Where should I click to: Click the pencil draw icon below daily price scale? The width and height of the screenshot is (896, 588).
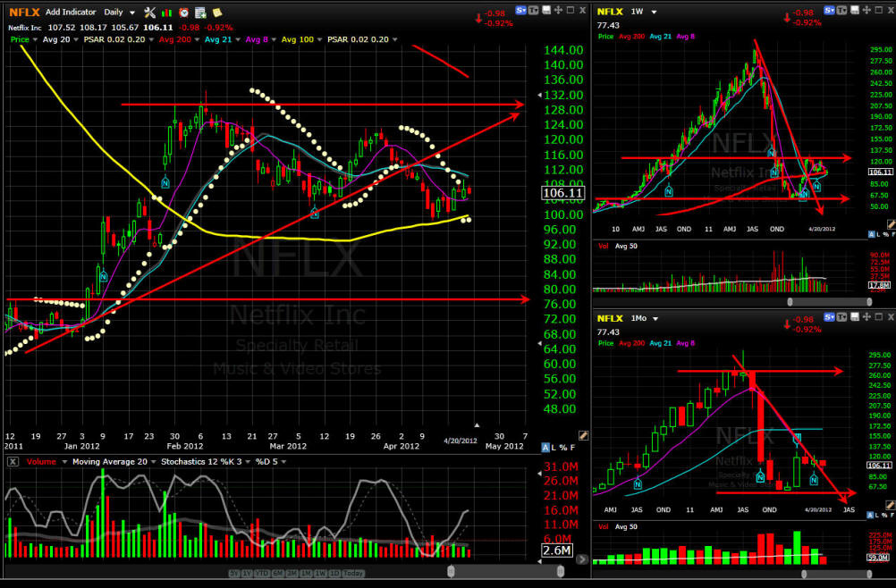pos(583,435)
